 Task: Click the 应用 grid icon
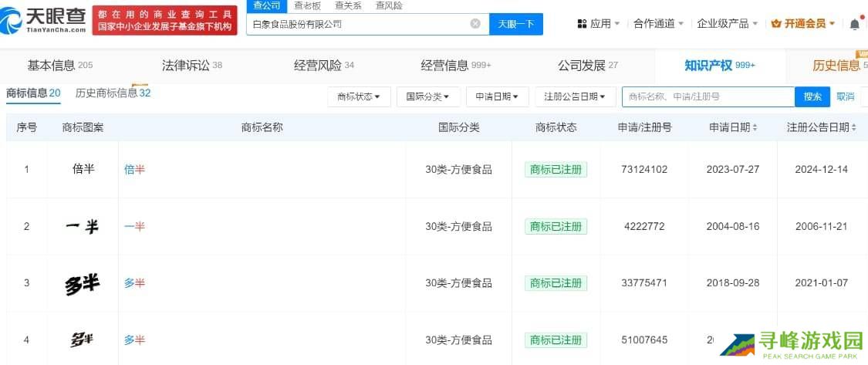click(x=582, y=23)
